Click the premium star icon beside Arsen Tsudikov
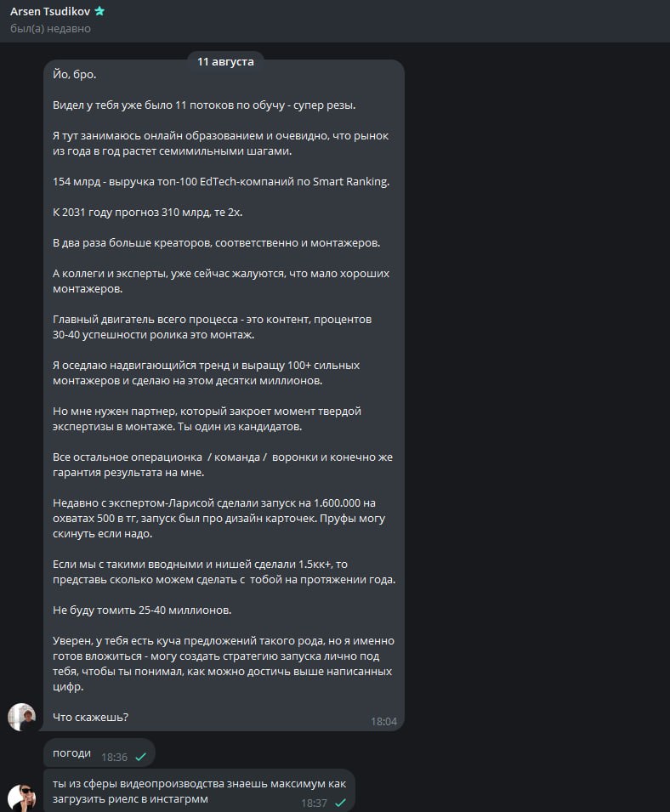Image resolution: width=670 pixels, height=812 pixels. [99, 11]
